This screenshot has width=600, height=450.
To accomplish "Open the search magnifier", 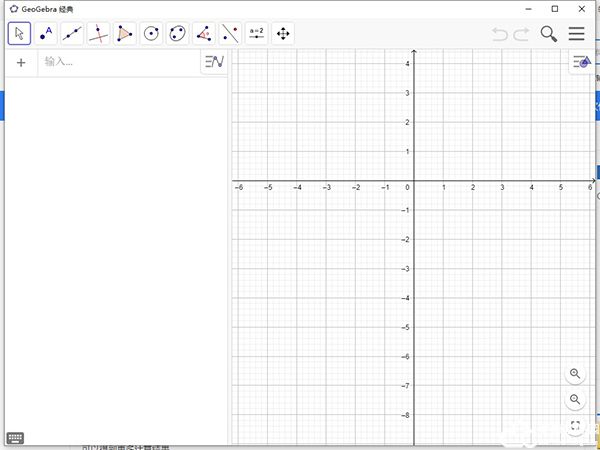I will click(549, 34).
